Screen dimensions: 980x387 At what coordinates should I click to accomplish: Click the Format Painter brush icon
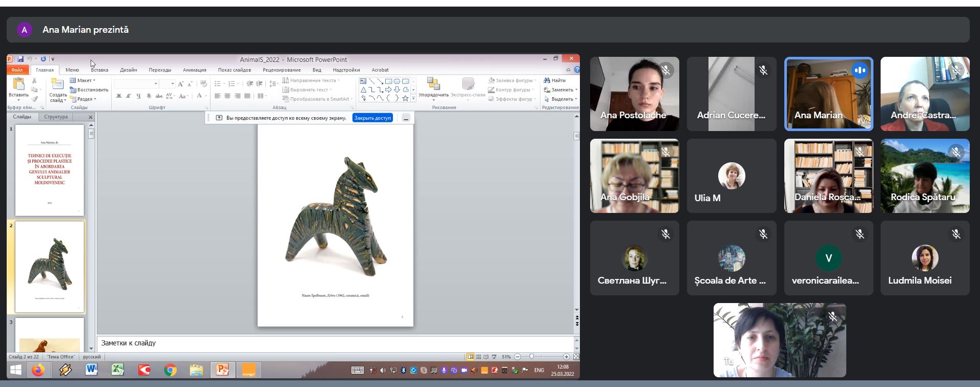pyautogui.click(x=34, y=99)
